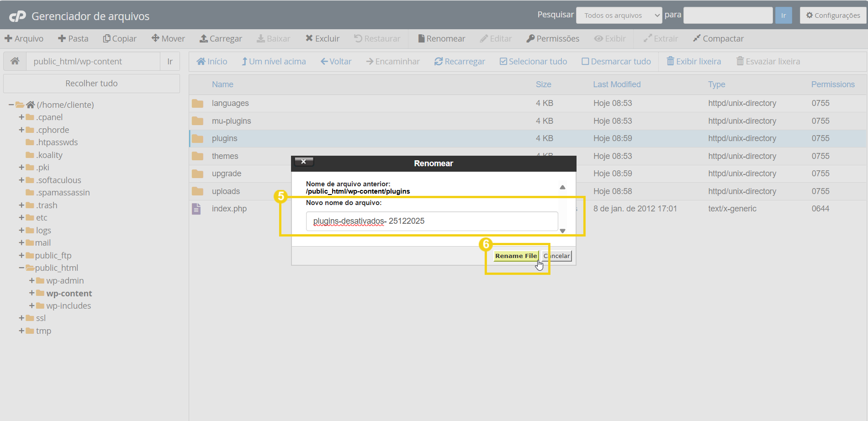The image size is (868, 421).
Task: Click the cPanel logo icon
Action: click(x=18, y=16)
